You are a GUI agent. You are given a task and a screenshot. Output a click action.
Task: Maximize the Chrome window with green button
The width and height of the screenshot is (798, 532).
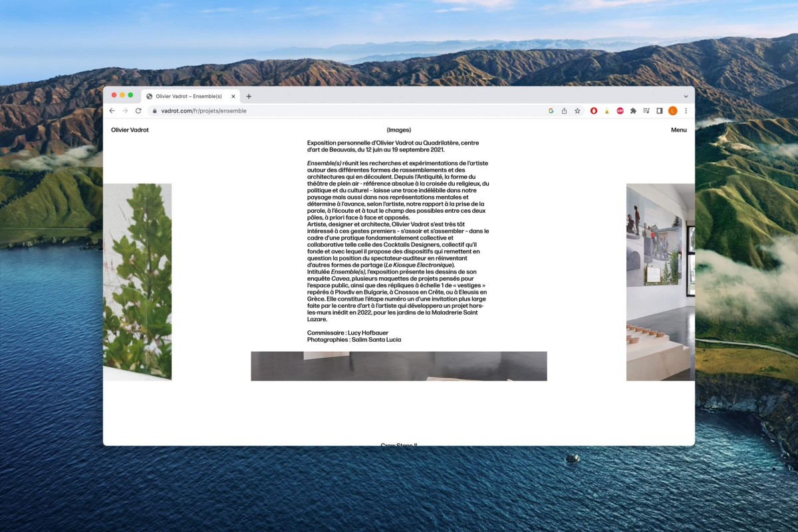[x=131, y=96]
